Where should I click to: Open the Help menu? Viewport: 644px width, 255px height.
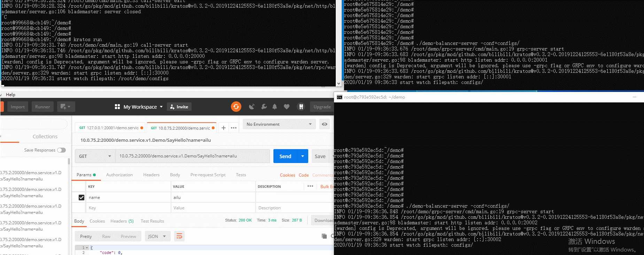click(x=10, y=94)
